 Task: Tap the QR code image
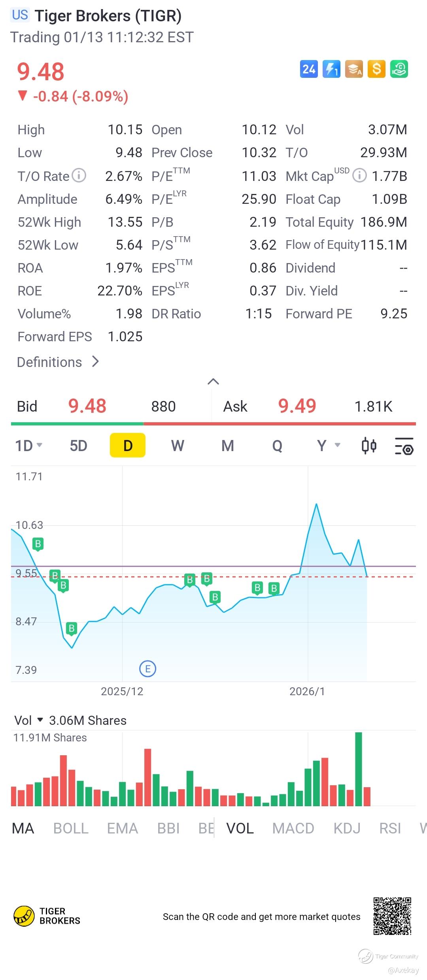tap(392, 916)
